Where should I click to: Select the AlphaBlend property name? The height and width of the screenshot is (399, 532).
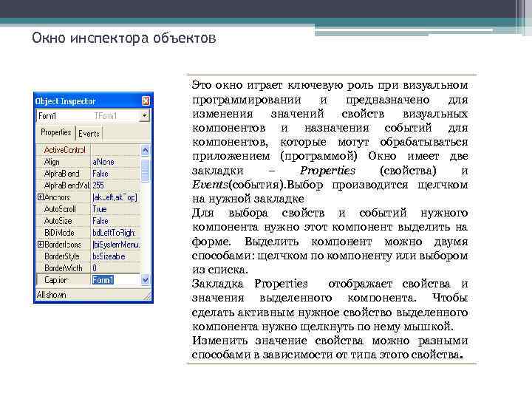pos(61,174)
